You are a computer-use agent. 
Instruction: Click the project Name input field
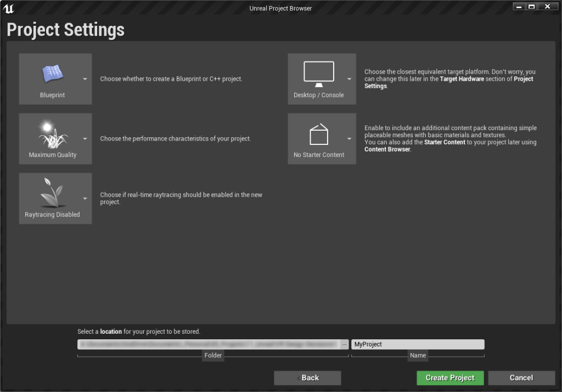(x=418, y=344)
